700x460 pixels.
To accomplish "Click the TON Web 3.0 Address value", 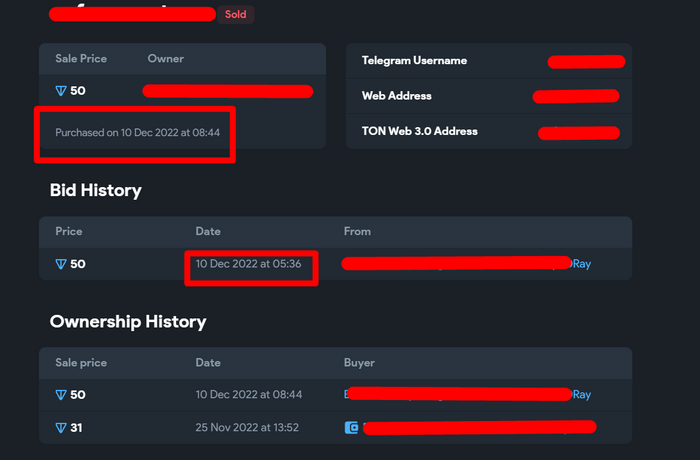I will pos(580,132).
